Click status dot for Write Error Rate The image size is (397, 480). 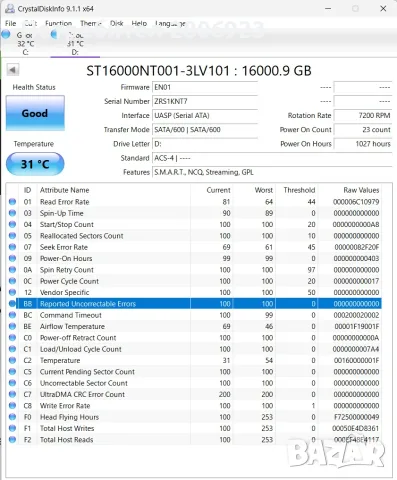12,406
